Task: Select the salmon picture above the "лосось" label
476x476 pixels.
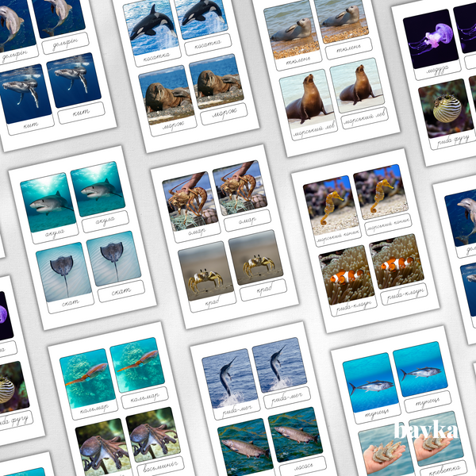Action: coord(295,435)
